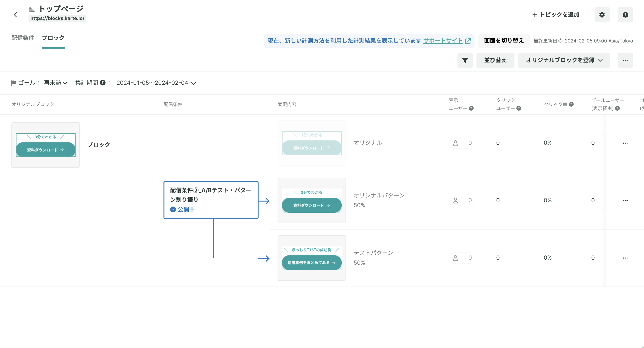Click user icon in オリジナルパターン row
The width and height of the screenshot is (644, 348).
pos(456,200)
